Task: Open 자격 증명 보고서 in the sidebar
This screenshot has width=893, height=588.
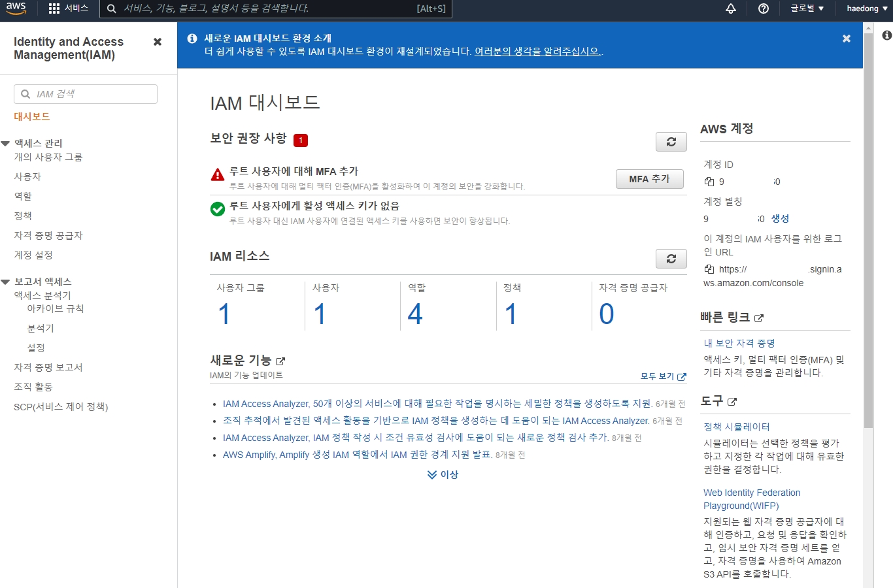Action: coord(48,367)
